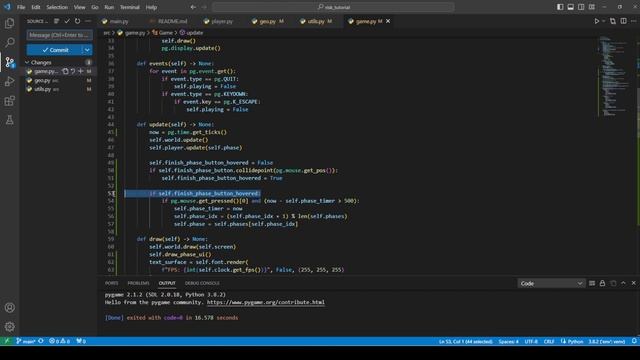Screen dimensions: 640x360
Task: Open the run button dropdown arrow
Action: (x=603, y=21)
